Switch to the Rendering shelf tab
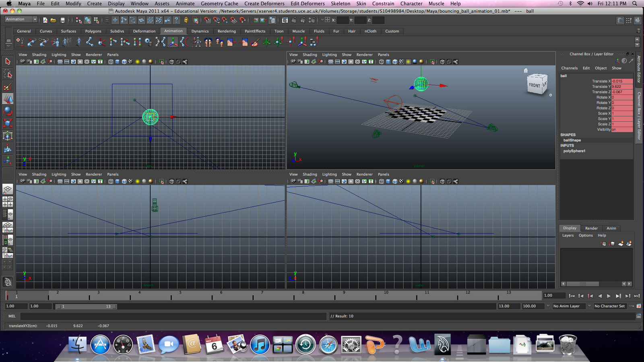This screenshot has height=362, width=644. [x=227, y=31]
